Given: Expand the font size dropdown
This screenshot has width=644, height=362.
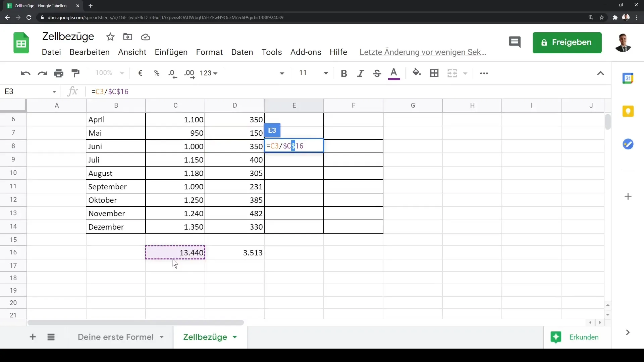Looking at the screenshot, I should 326,73.
